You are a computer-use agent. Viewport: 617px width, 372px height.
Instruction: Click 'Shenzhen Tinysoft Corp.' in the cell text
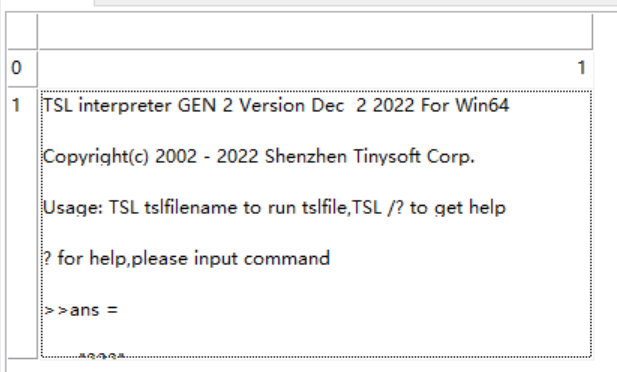[369, 157]
